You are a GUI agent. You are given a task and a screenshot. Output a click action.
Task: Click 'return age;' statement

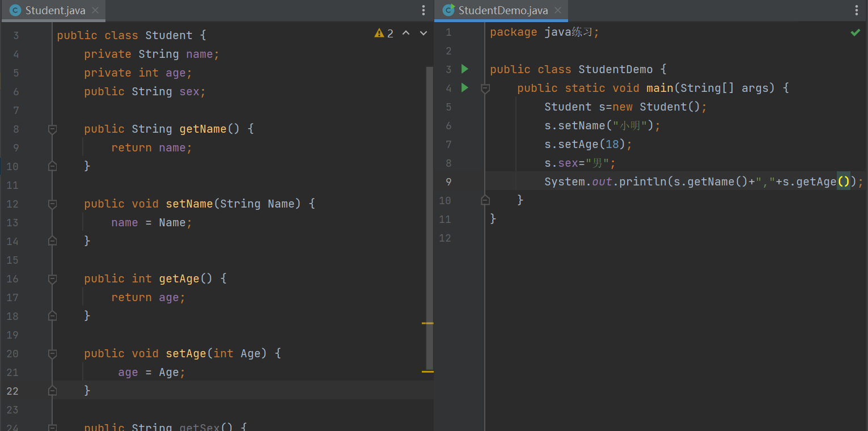point(149,298)
